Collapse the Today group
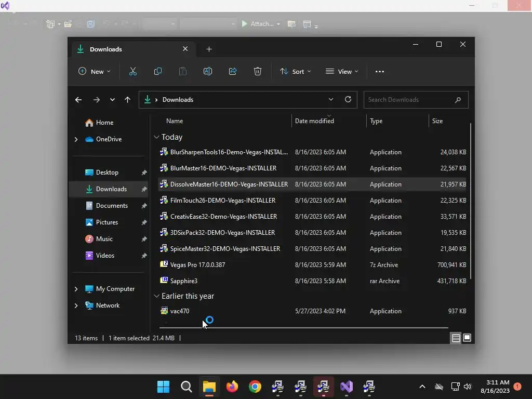This screenshot has height=399, width=532. (156, 137)
